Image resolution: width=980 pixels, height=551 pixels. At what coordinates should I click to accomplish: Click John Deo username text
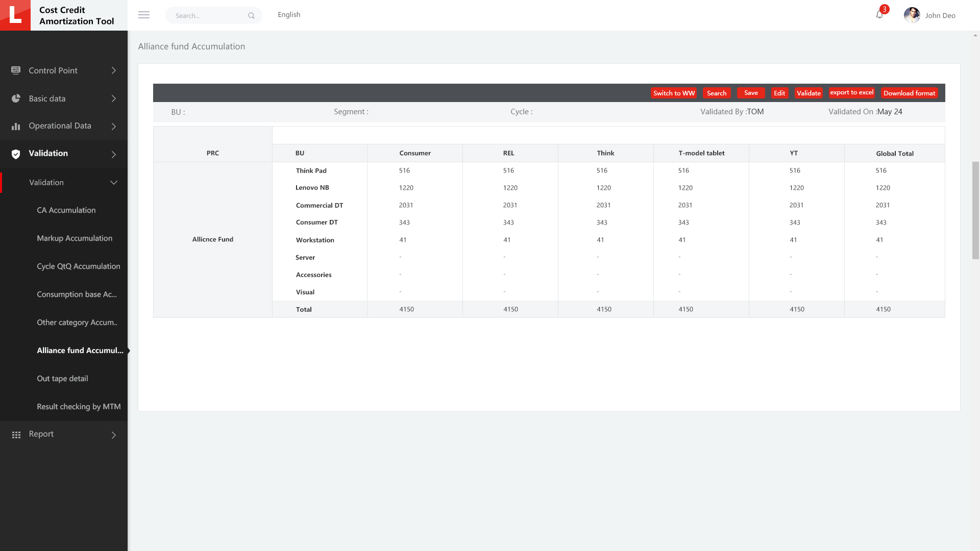pyautogui.click(x=940, y=15)
